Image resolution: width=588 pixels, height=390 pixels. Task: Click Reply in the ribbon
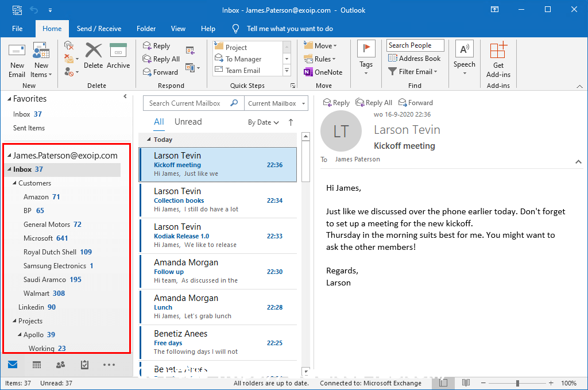coord(157,46)
